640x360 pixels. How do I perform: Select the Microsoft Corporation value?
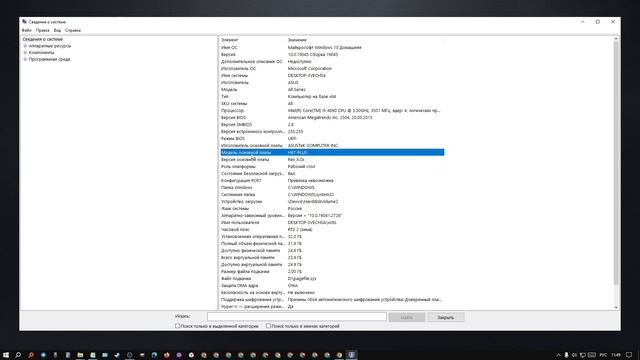(x=310, y=69)
